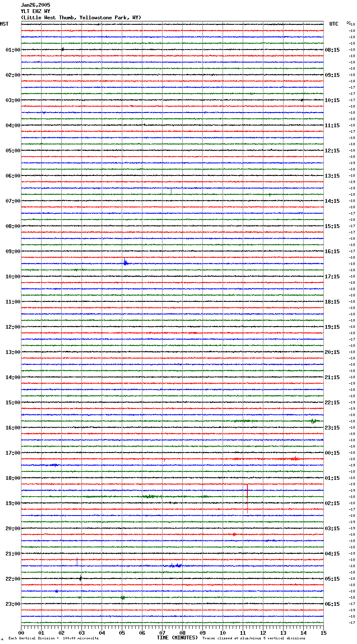Click the 21:15 UTC time label
This screenshot has height=644, width=357.
click(x=332, y=377)
